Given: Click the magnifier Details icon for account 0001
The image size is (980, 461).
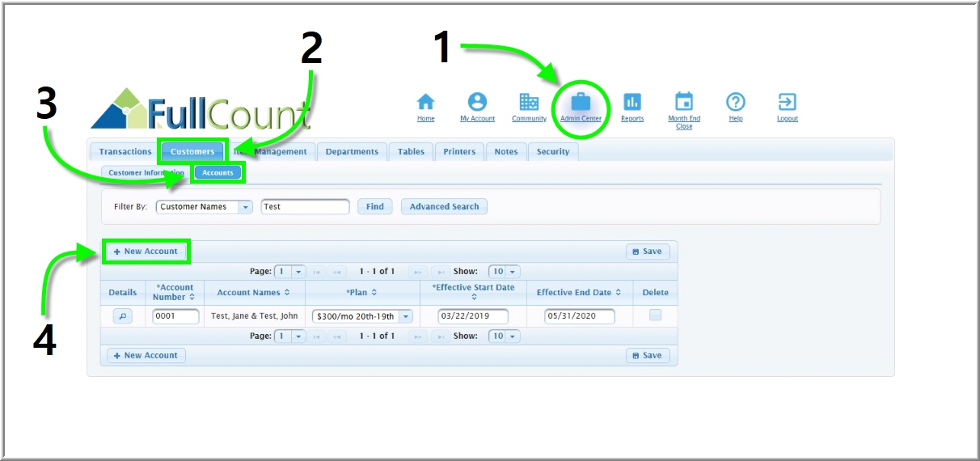Looking at the screenshot, I should coord(122,316).
